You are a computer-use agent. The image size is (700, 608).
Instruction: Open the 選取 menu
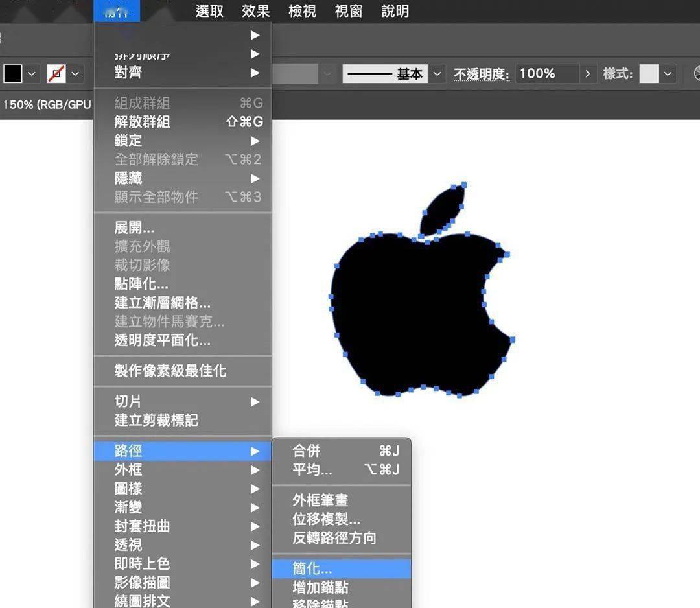click(209, 11)
